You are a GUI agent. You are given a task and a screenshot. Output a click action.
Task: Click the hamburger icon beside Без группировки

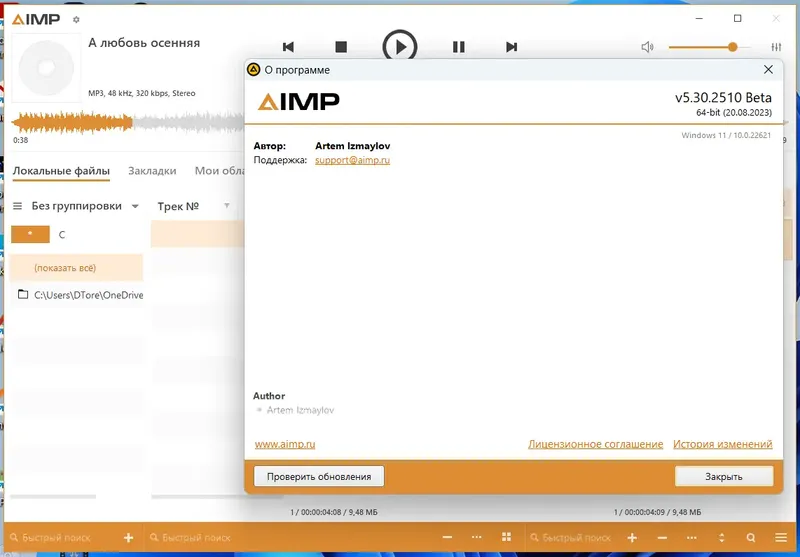[x=17, y=206]
